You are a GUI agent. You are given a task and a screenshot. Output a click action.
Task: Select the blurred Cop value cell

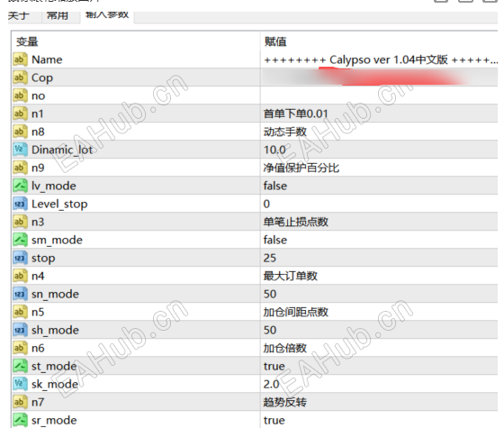pos(379,77)
